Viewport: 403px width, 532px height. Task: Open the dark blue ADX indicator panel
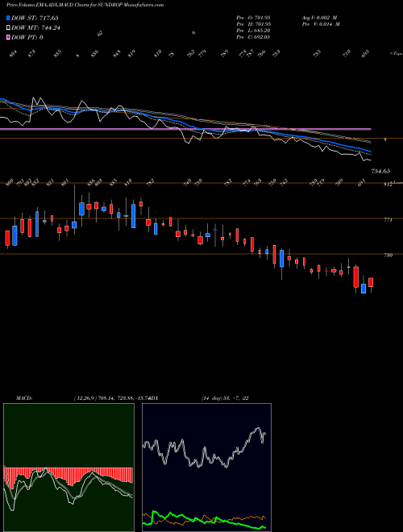206,468
